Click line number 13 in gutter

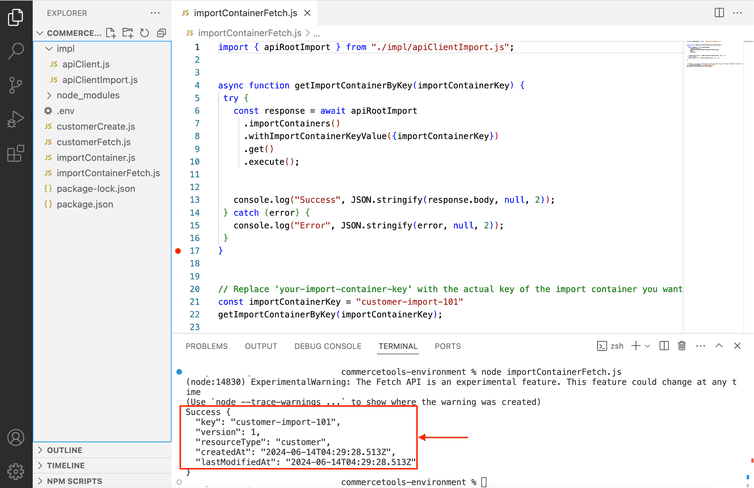coord(195,200)
